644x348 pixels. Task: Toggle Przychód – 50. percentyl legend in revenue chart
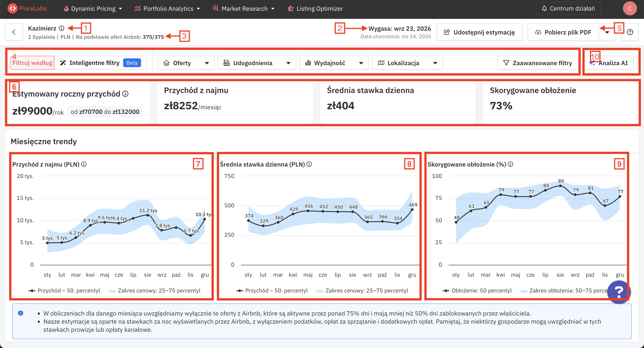pyautogui.click(x=64, y=291)
